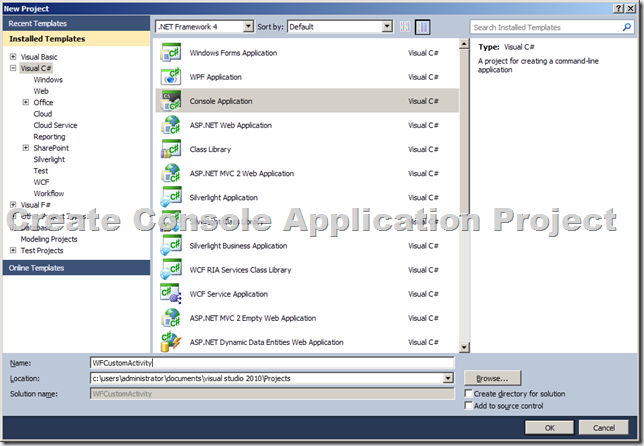This screenshot has height=446, width=644.
Task: Click the Browse... button
Action: click(492, 378)
